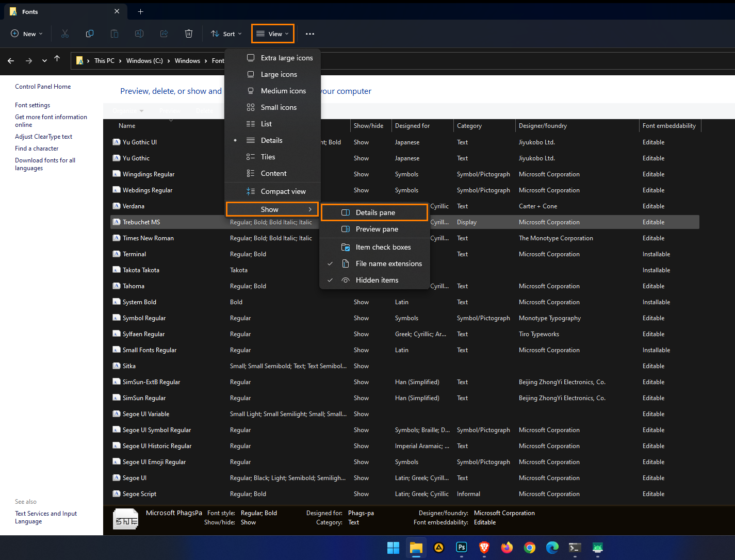Open Control Panel Home link
Viewport: 735px width, 560px height.
(43, 87)
